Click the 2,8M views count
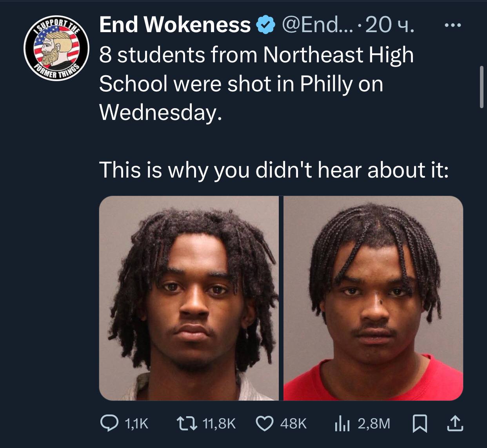Image resolution: width=487 pixels, height=448 pixels. coord(374,423)
